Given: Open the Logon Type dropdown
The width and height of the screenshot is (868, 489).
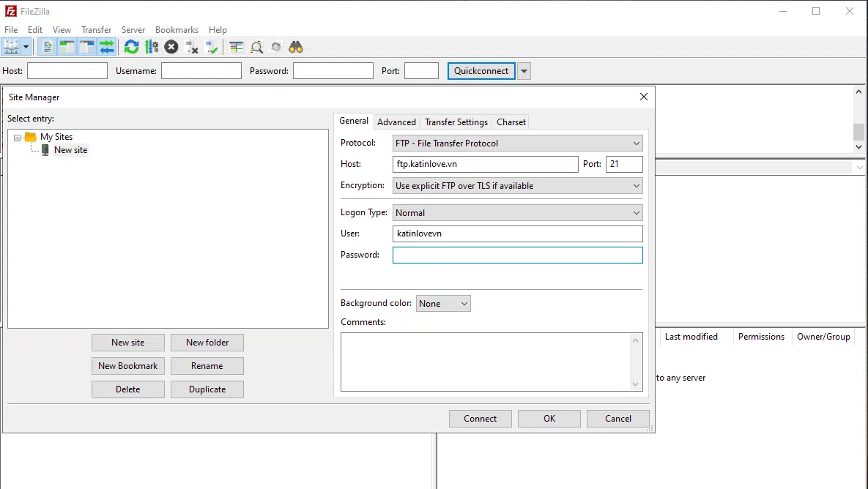Looking at the screenshot, I should [518, 213].
